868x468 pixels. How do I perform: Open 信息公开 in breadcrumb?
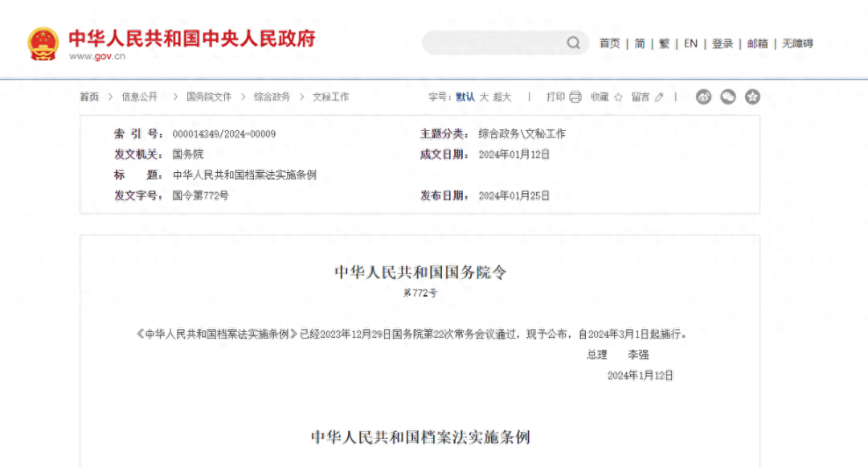click(140, 97)
